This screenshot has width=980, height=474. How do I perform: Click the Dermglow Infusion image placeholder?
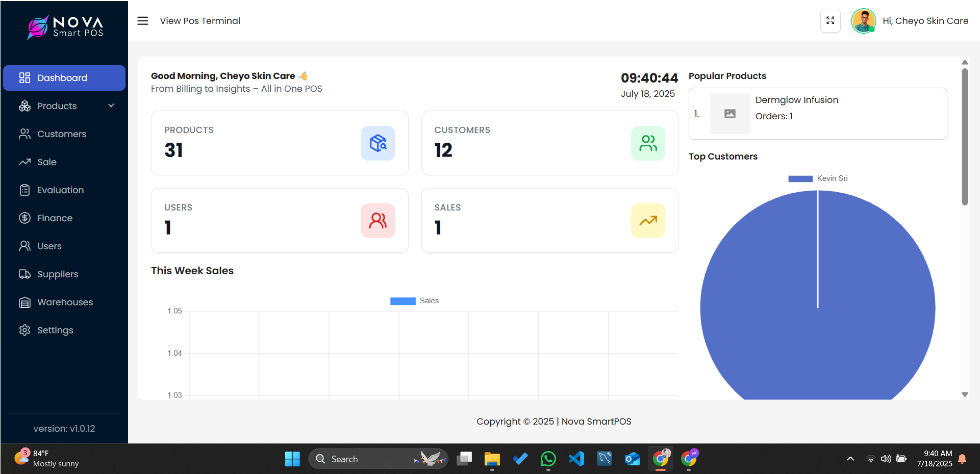[x=730, y=114]
